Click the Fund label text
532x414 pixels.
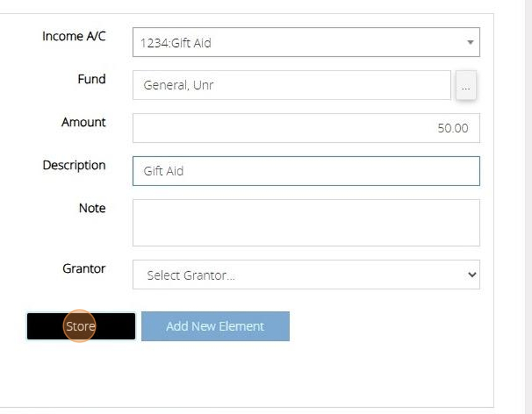[x=91, y=80]
